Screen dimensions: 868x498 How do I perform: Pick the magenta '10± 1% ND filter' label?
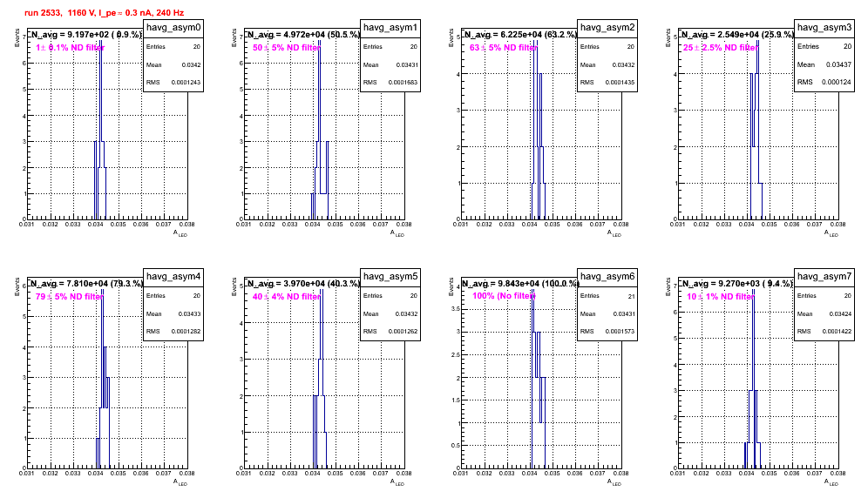(720, 297)
